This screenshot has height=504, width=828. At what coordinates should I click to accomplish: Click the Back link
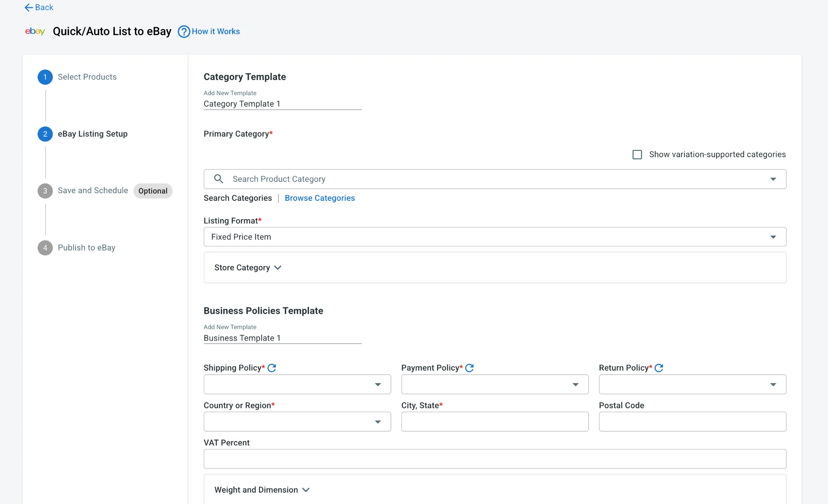click(x=44, y=7)
